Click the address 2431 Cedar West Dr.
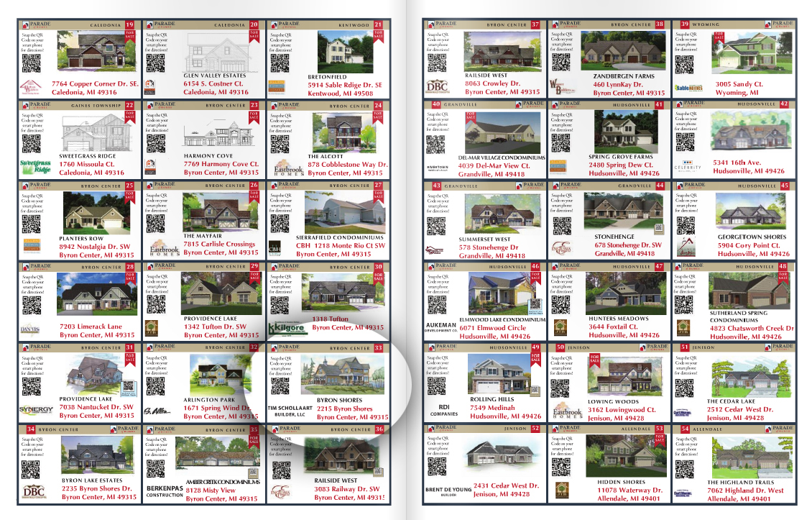 (506, 485)
